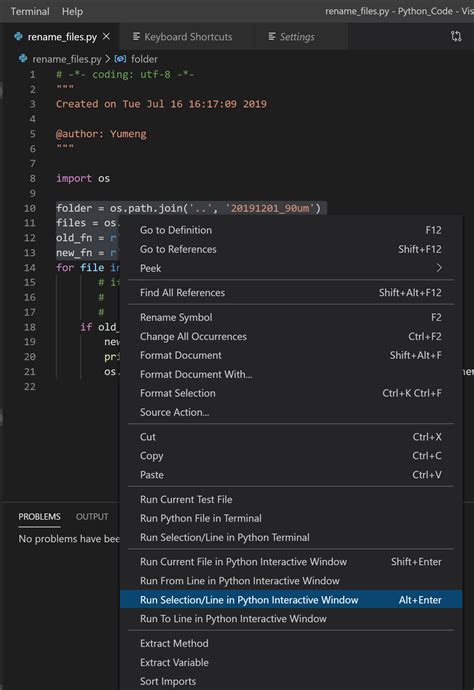
Task: Choose Sort Imports
Action: [290, 681]
